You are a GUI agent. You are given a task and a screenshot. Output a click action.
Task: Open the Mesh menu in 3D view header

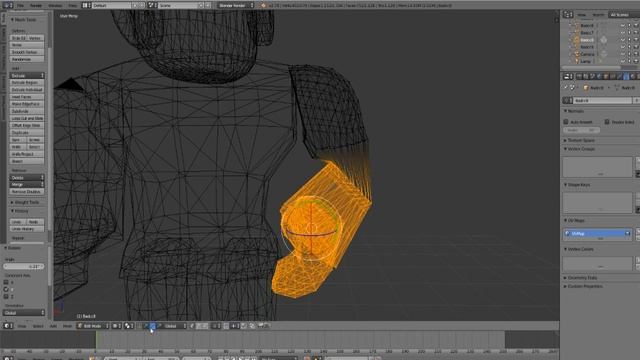tap(67, 326)
